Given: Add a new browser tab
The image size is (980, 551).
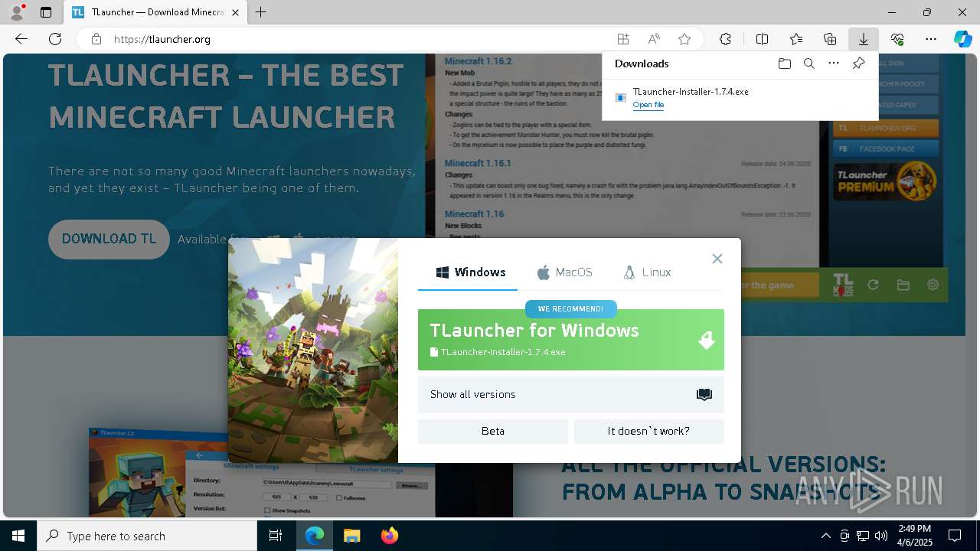Looking at the screenshot, I should point(261,12).
